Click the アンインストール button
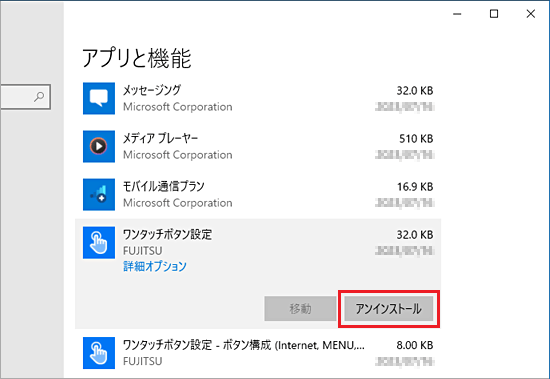Screen dimensions: 550x379 [x=389, y=309]
